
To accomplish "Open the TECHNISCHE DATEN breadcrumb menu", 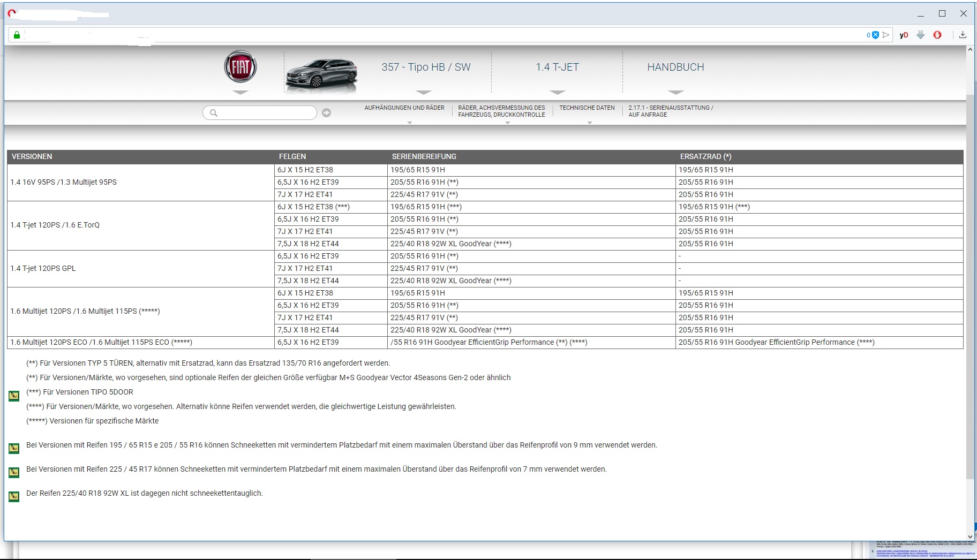I will 587,108.
